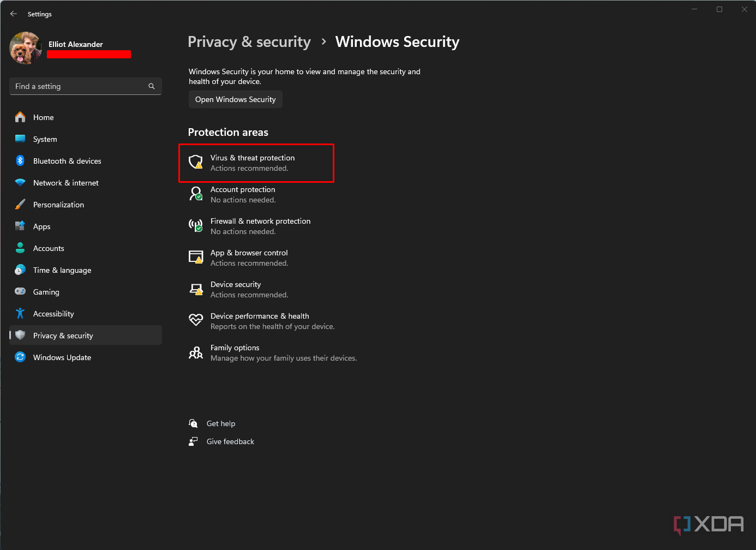Image resolution: width=756 pixels, height=550 pixels.
Task: Click the Open Windows Security button
Action: [x=236, y=99]
